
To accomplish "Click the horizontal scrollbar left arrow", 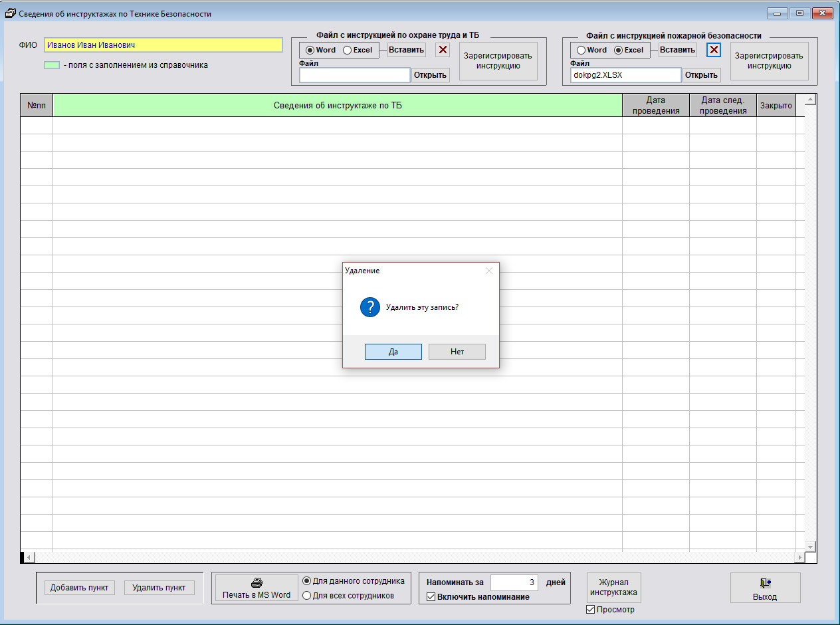I will click(29, 557).
